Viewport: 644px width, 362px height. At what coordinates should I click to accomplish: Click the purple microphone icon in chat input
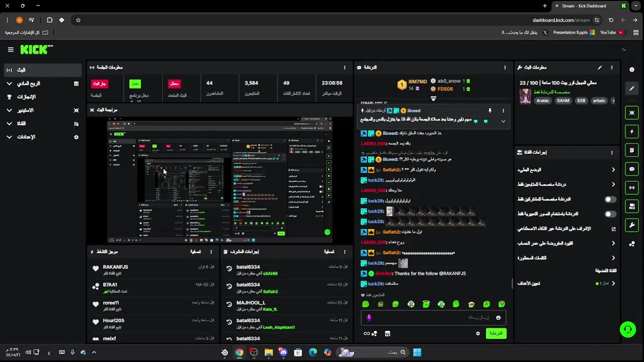[369, 318]
